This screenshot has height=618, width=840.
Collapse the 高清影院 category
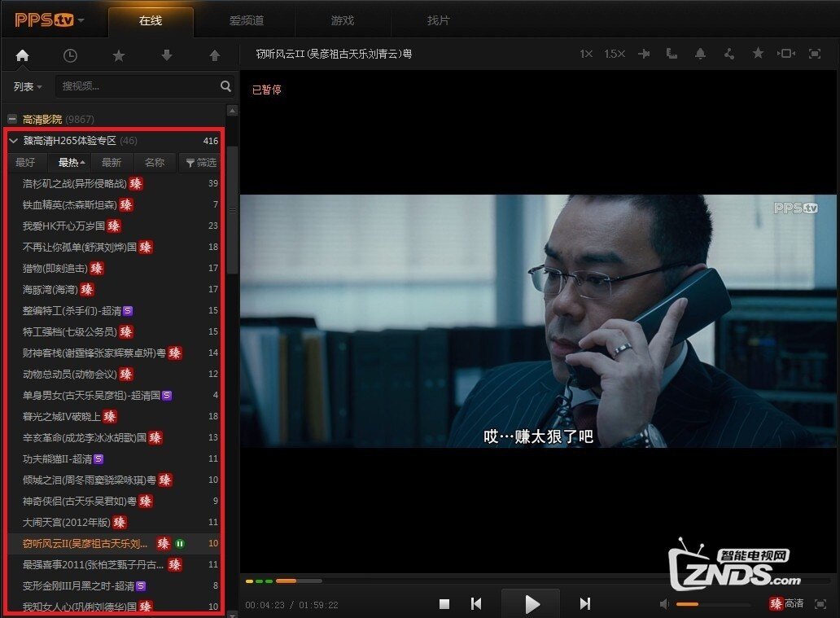12,119
